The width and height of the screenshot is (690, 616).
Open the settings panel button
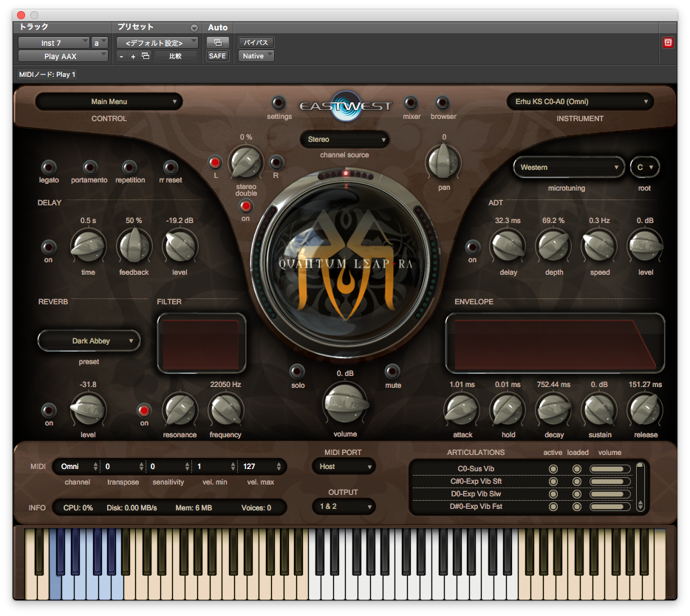pyautogui.click(x=278, y=103)
